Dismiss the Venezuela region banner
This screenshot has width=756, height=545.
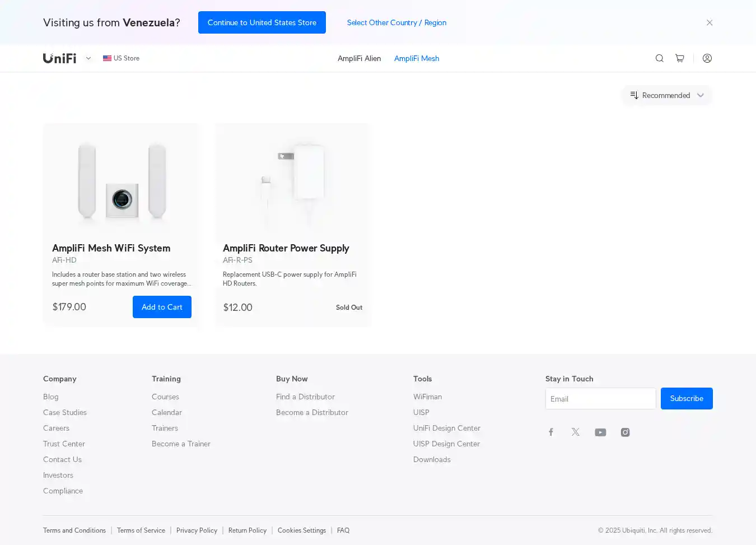[709, 22]
